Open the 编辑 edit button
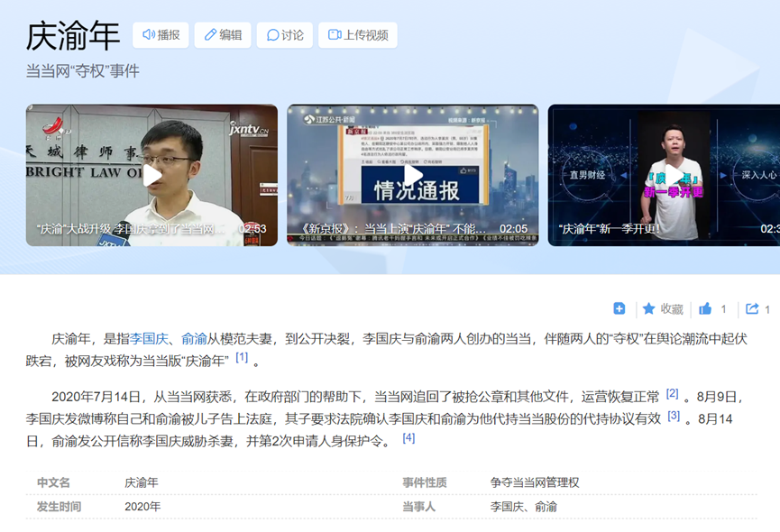 click(x=223, y=35)
